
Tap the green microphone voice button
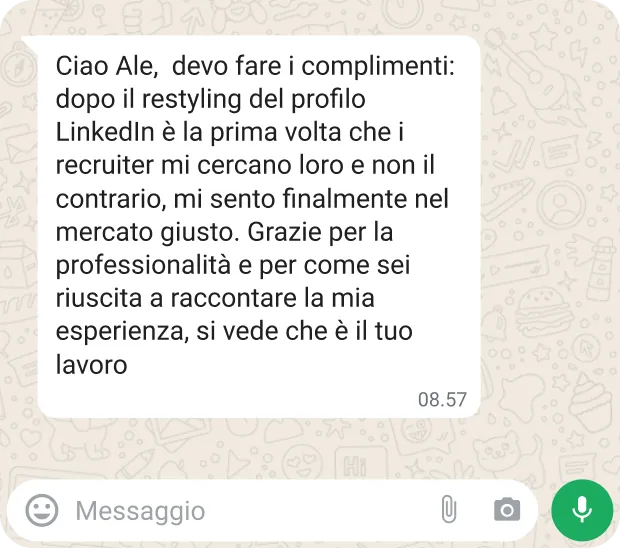pos(582,510)
